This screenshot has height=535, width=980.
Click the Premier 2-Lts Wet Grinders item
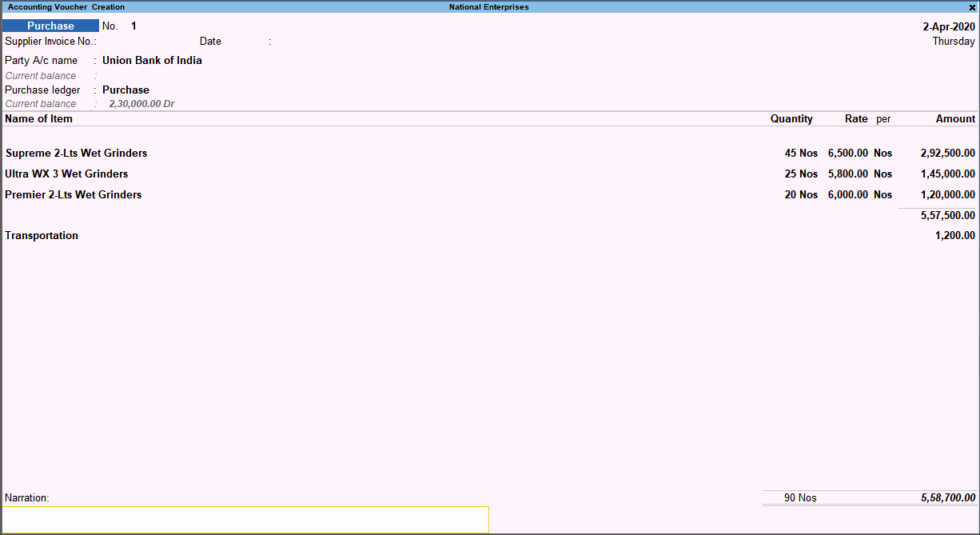(x=73, y=194)
